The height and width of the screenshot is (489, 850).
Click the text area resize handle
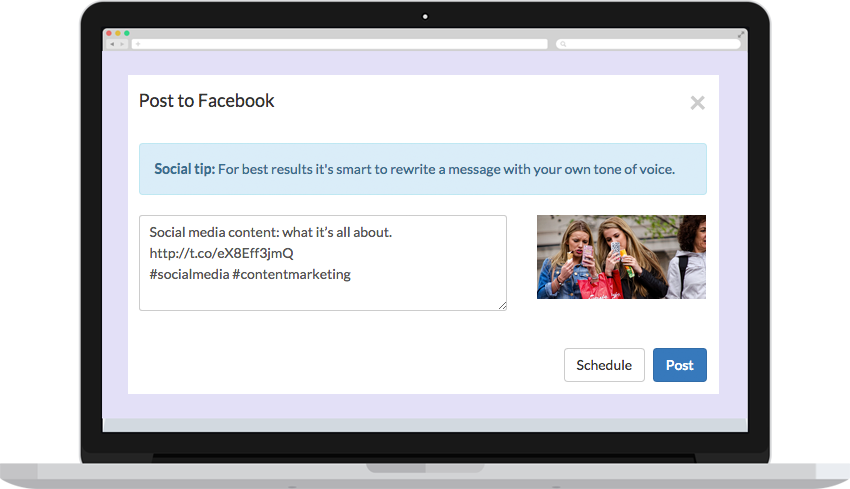tap(503, 306)
